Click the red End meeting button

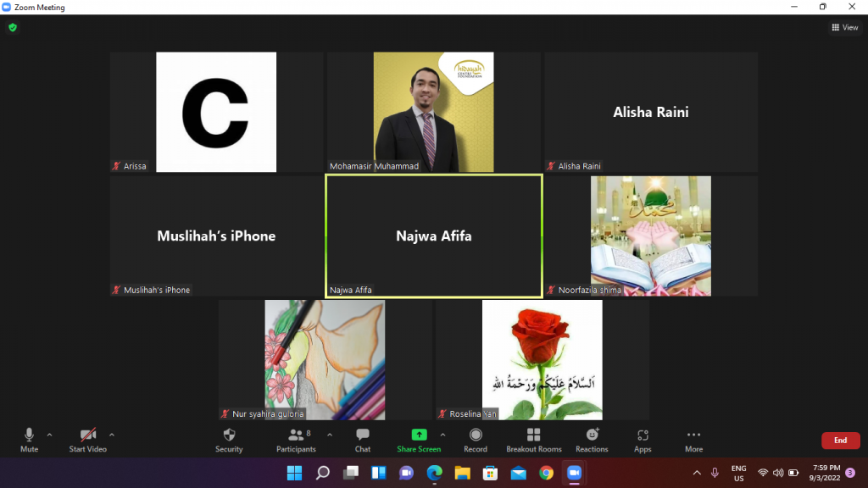click(840, 441)
